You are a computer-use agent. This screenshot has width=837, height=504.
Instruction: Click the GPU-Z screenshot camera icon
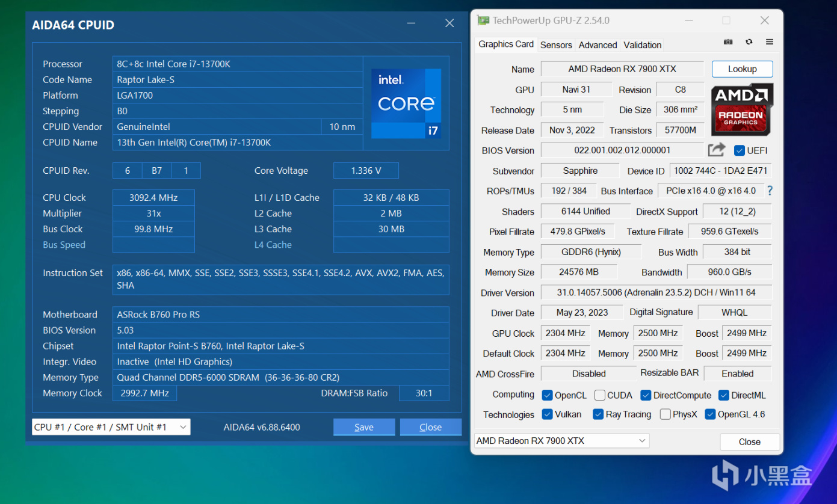click(x=728, y=42)
